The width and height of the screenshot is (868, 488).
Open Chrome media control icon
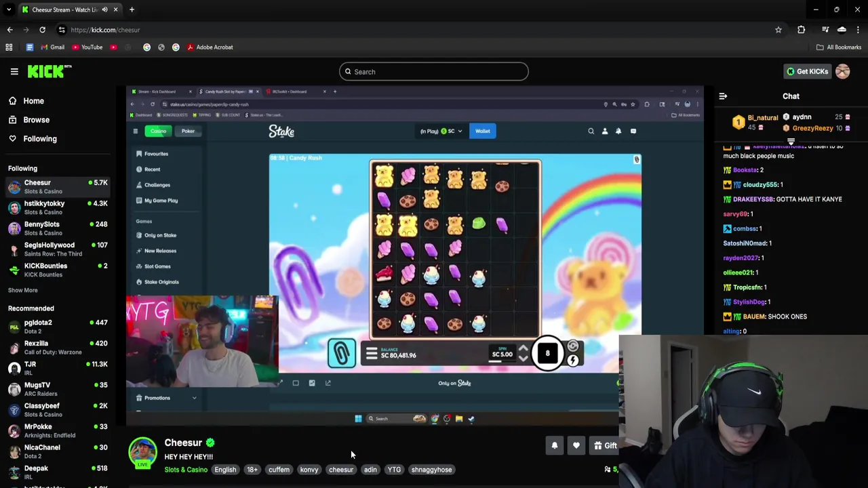(x=825, y=30)
